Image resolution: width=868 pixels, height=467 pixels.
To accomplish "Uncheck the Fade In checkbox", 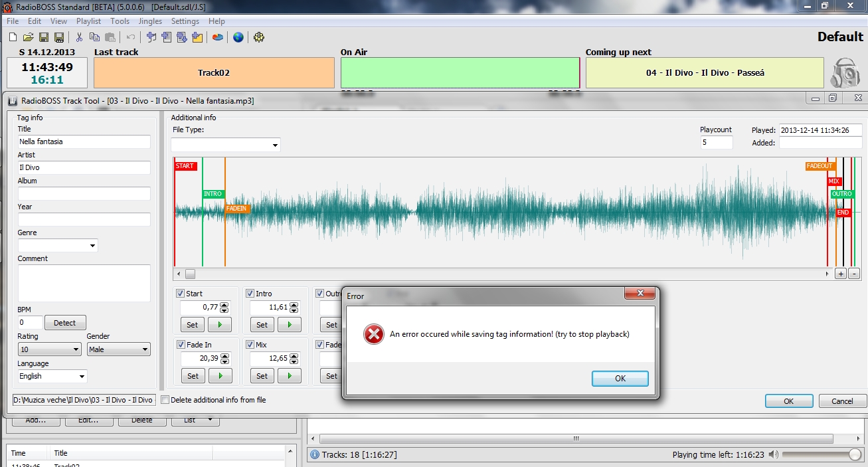I will pyautogui.click(x=180, y=345).
